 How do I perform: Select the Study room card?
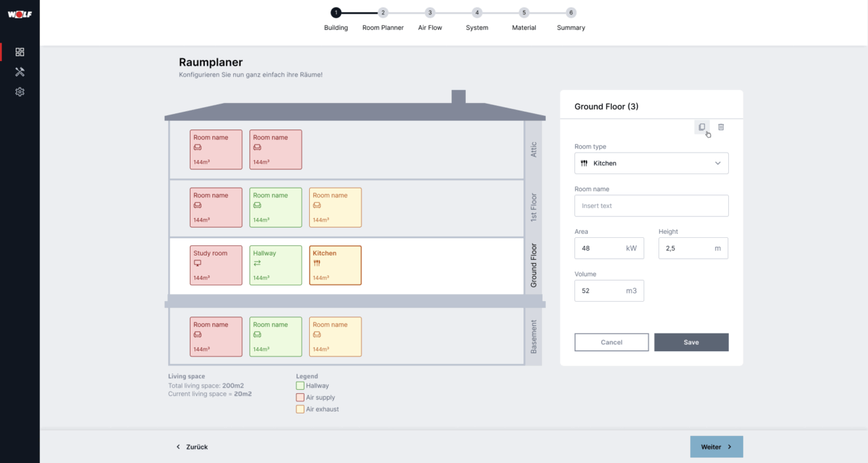pyautogui.click(x=216, y=265)
